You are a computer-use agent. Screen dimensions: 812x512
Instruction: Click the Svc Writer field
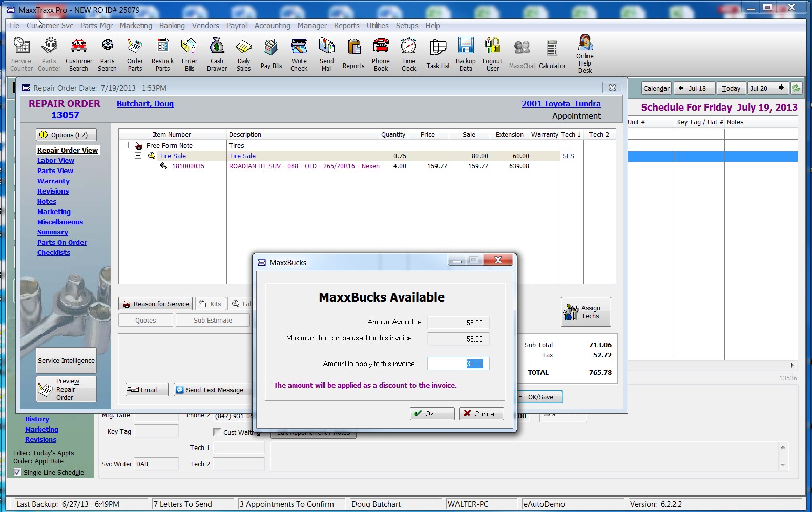[156, 464]
